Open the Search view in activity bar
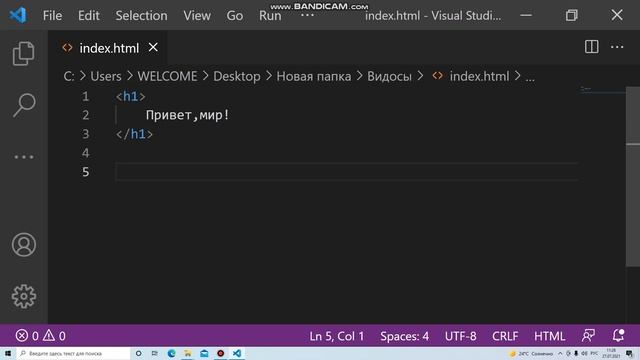640x360 pixels. click(24, 105)
